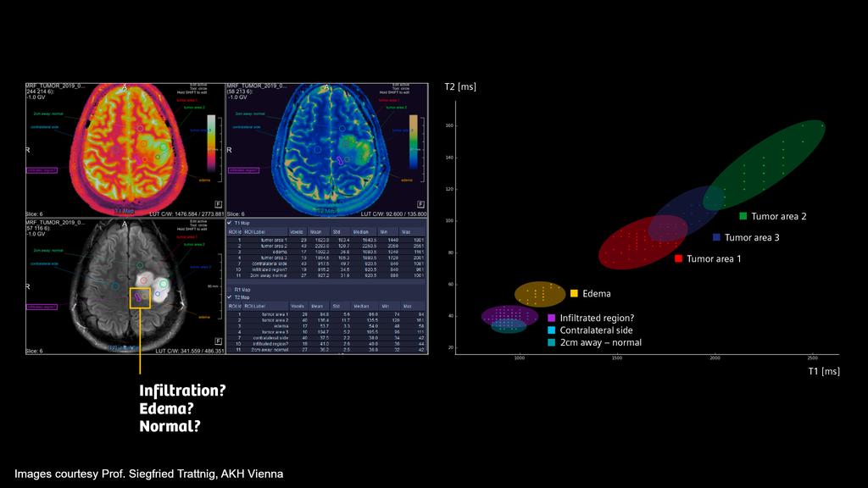
Task: Click the T1 map color scale bar
Action: point(212,142)
